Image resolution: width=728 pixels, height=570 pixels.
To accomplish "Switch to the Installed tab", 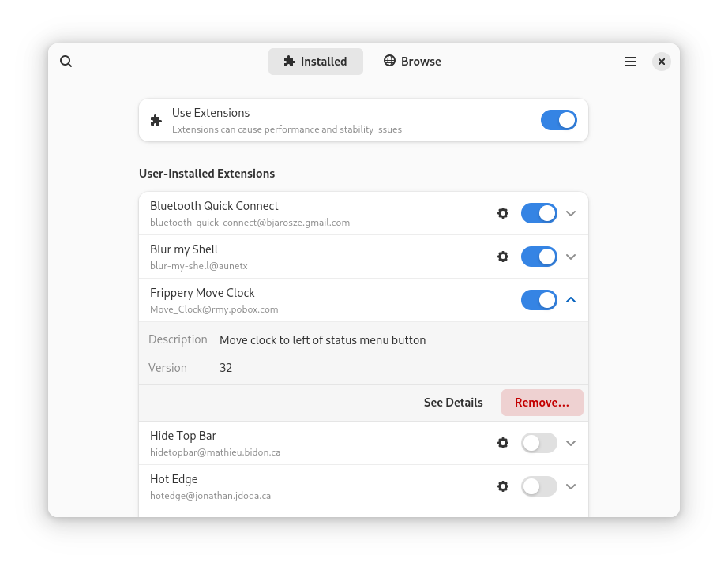I will coord(316,62).
